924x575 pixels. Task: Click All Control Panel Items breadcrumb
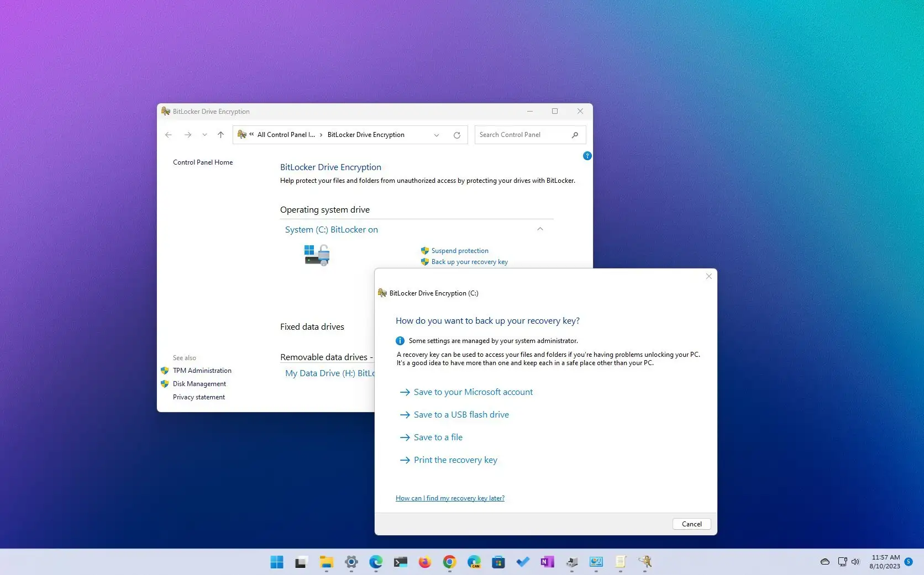[286, 135]
